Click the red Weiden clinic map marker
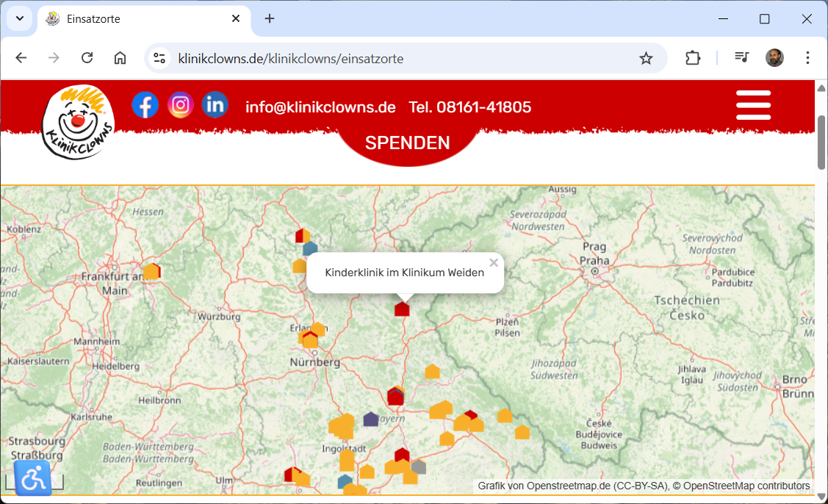This screenshot has width=828, height=504. pyautogui.click(x=402, y=309)
